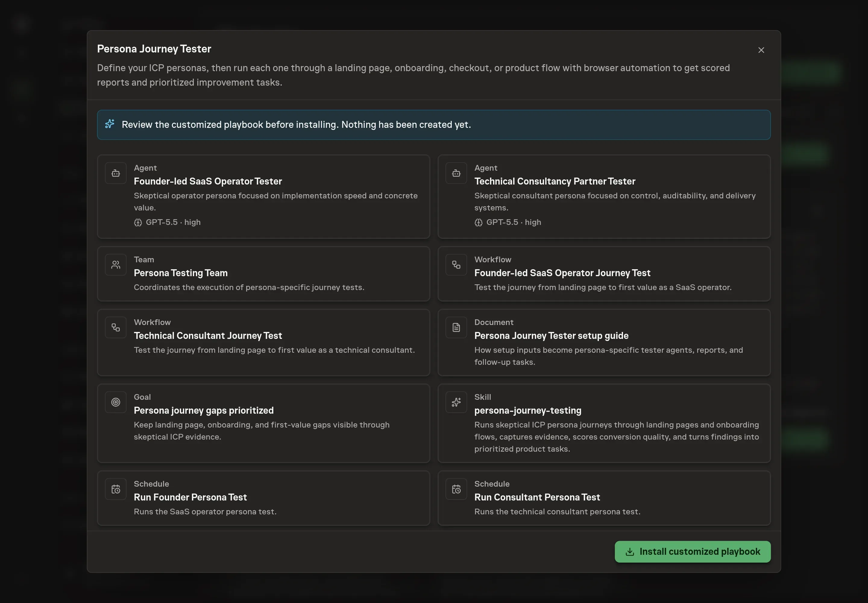The width and height of the screenshot is (868, 603).
Task: Open Technical Consultant Journey Test title
Action: click(x=208, y=336)
